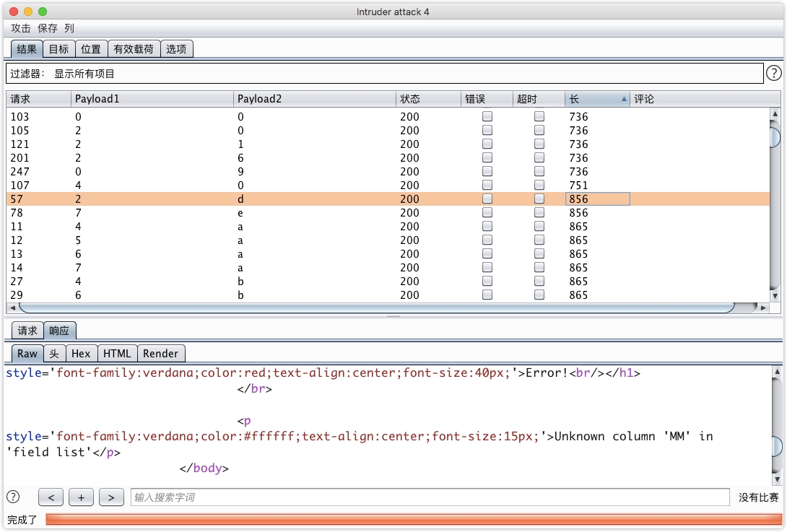787x532 pixels.
Task: Open the 列 columns menu
Action: 69,28
